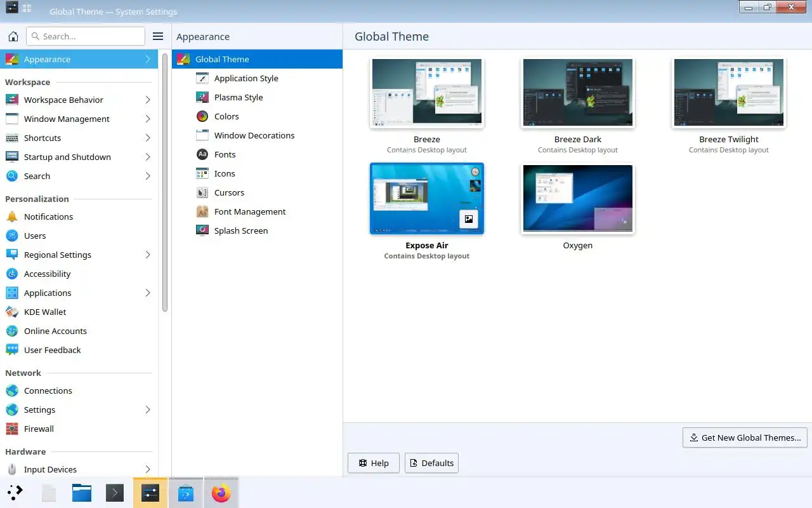Open the Splash Screen page

click(x=257, y=231)
